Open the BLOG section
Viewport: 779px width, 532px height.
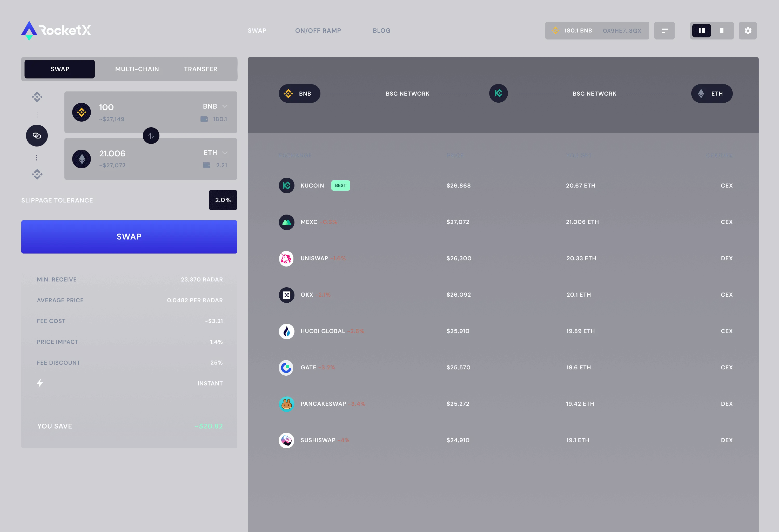pyautogui.click(x=381, y=30)
